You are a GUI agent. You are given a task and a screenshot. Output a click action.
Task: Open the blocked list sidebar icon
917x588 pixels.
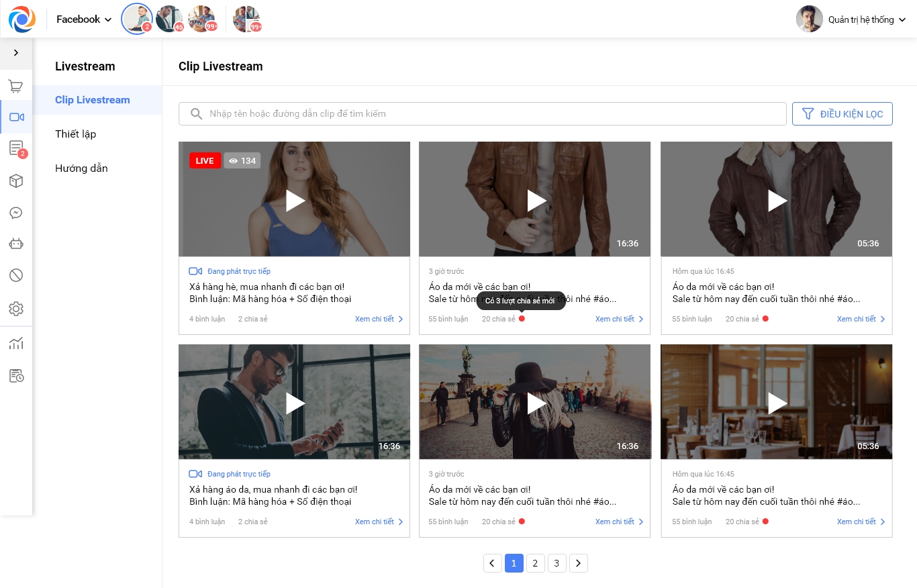coord(16,275)
